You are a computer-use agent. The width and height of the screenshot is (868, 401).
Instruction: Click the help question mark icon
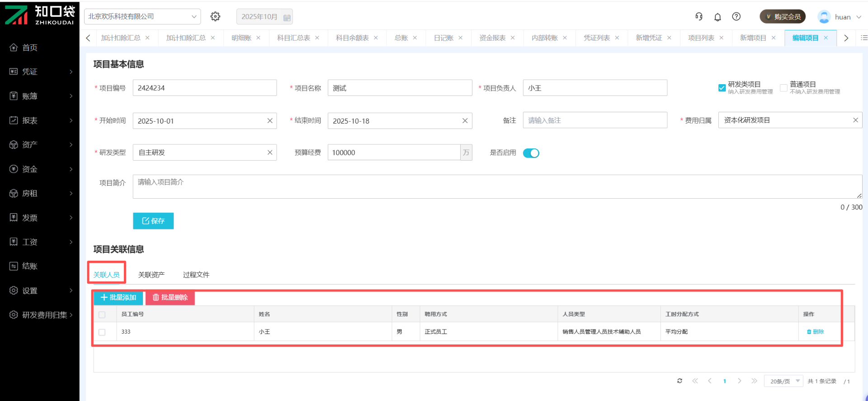coord(736,17)
